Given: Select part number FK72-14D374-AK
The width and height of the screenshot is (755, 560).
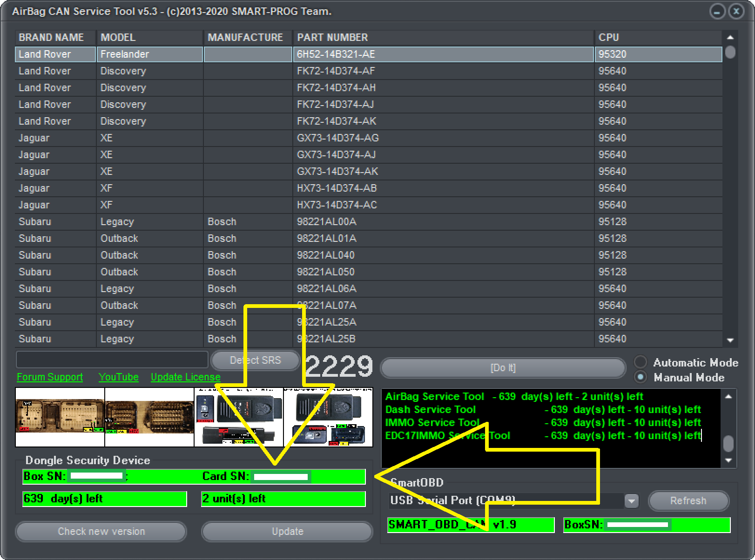Looking at the screenshot, I should pos(336,121).
